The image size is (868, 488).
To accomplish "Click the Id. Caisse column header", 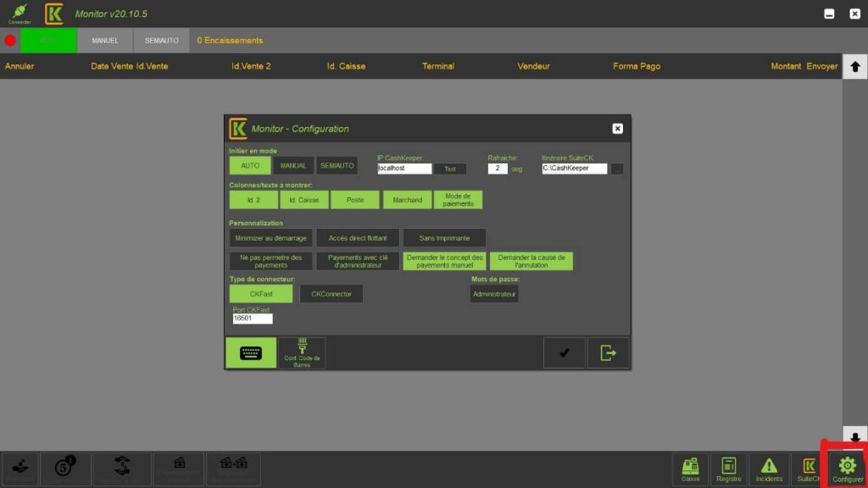I will [x=346, y=66].
